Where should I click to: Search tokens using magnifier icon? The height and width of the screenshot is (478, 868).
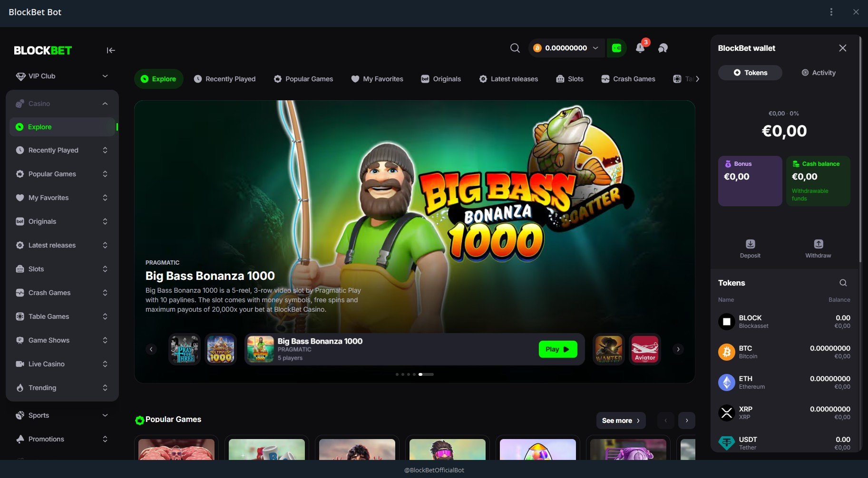(843, 283)
